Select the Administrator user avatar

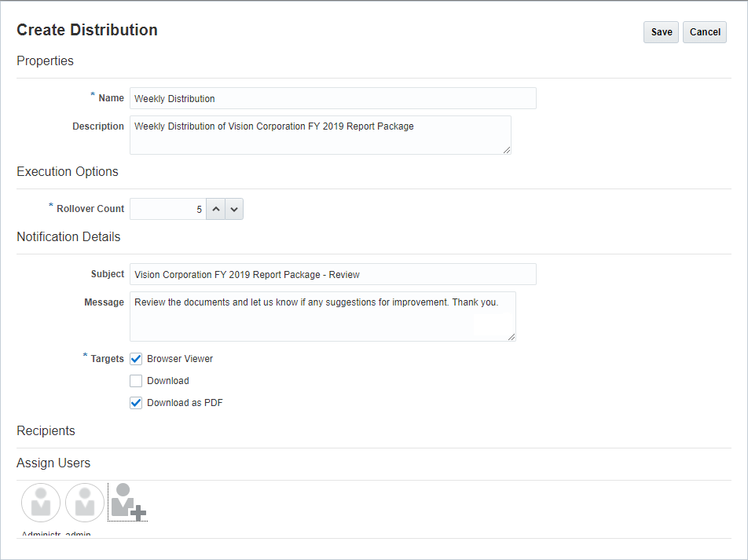[x=41, y=503]
